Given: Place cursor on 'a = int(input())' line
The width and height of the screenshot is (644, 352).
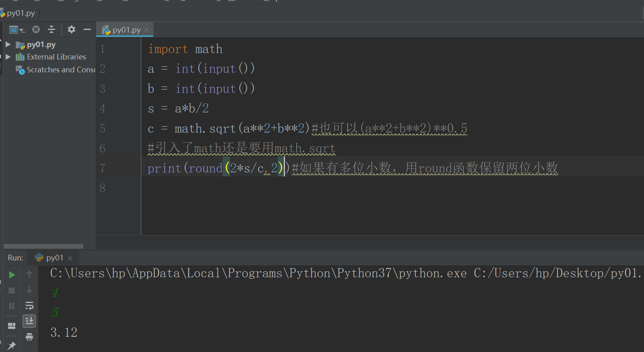Looking at the screenshot, I should tap(201, 69).
